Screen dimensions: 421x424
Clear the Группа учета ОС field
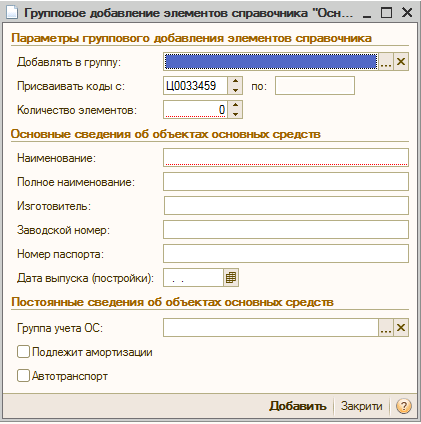click(x=401, y=328)
